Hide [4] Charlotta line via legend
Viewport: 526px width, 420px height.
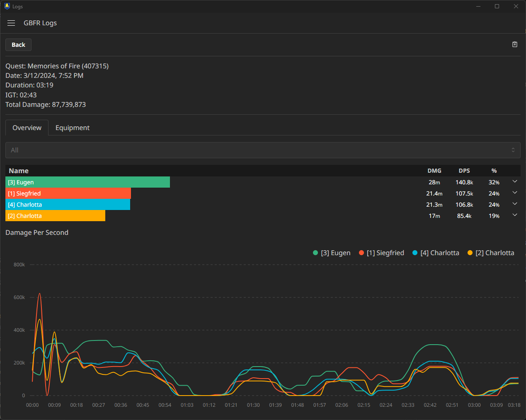(x=436, y=253)
